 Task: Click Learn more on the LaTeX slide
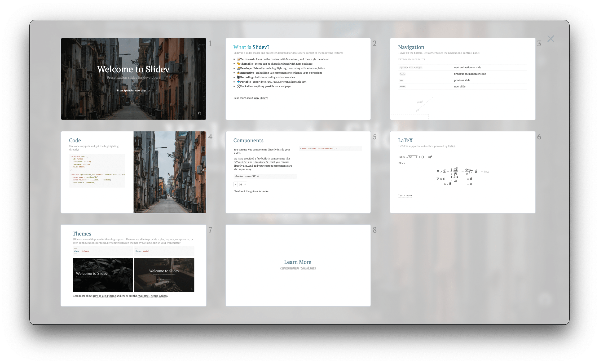405,196
